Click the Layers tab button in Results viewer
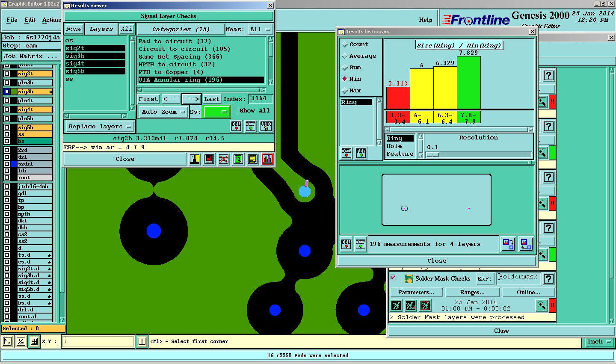 [101, 29]
